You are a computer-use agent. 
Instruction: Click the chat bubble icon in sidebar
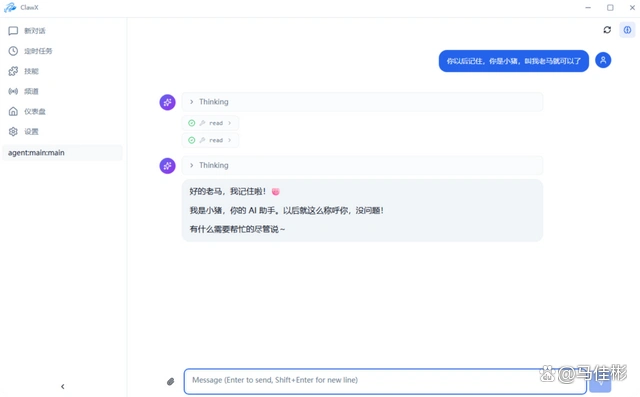(x=13, y=31)
